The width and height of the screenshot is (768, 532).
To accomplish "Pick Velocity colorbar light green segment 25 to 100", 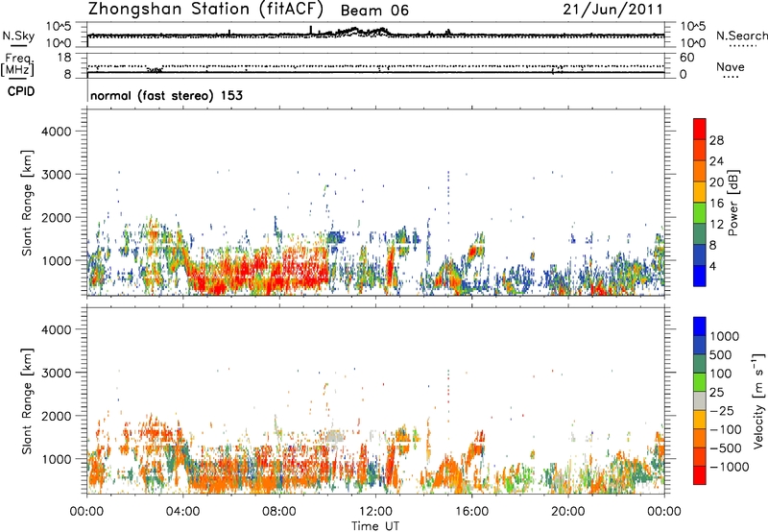I will pyautogui.click(x=700, y=383).
